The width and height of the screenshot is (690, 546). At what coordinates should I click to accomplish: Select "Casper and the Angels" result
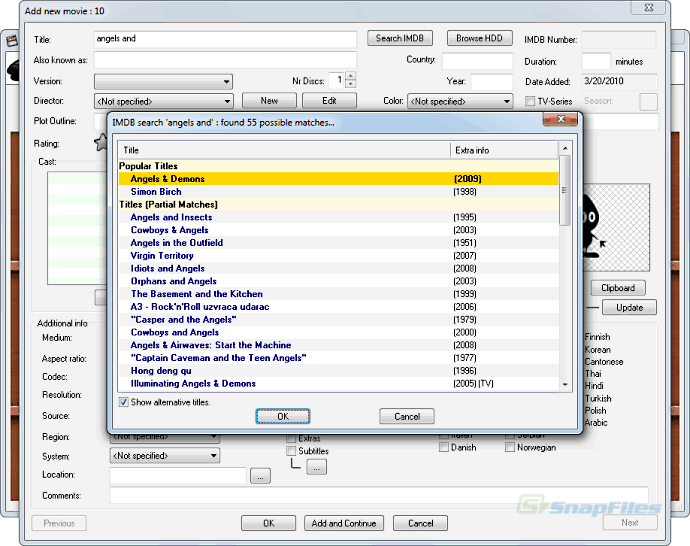[x=338, y=319]
